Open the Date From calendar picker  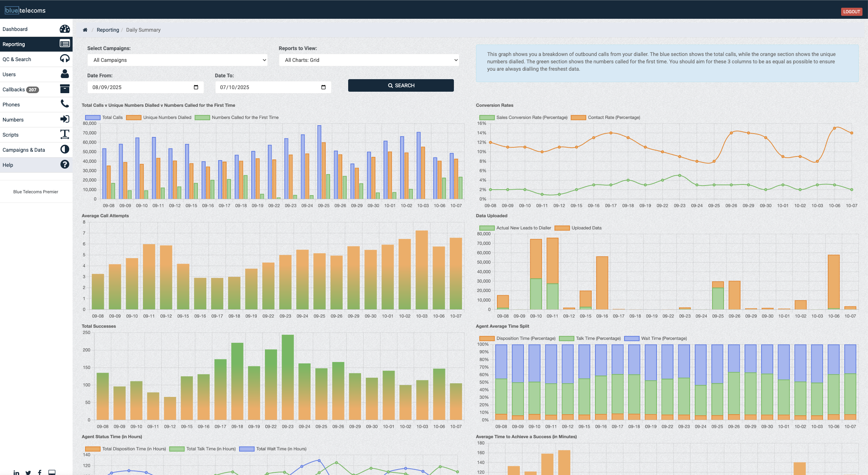tap(196, 87)
